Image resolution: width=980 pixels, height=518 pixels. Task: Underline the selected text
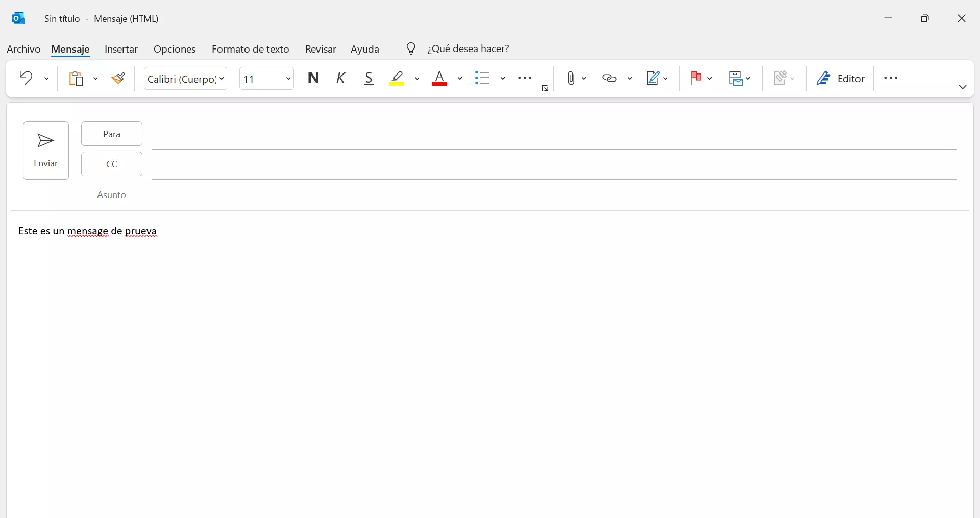click(369, 78)
